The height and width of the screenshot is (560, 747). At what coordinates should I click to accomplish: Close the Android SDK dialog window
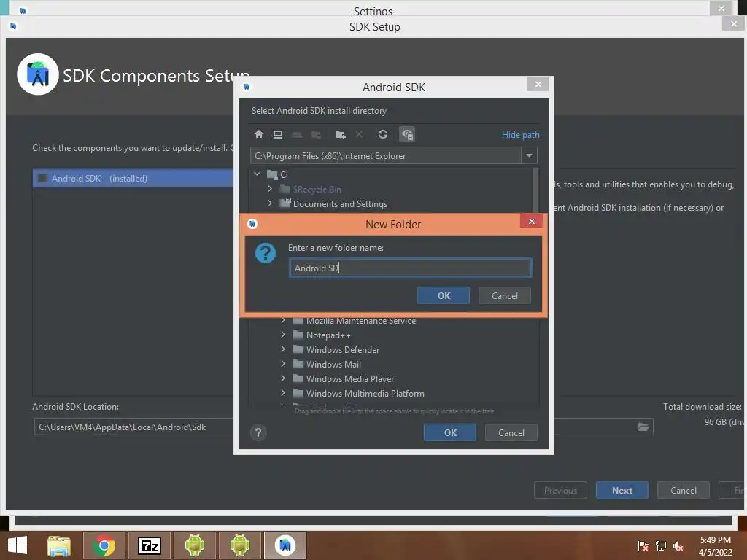click(538, 85)
